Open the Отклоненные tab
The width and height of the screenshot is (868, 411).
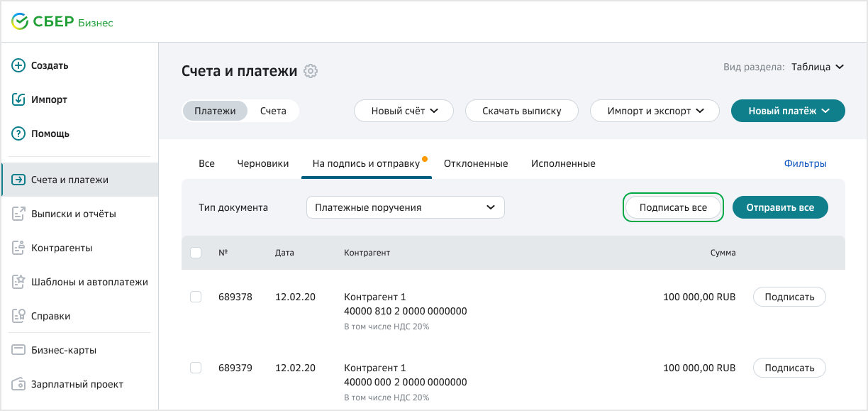click(x=476, y=163)
